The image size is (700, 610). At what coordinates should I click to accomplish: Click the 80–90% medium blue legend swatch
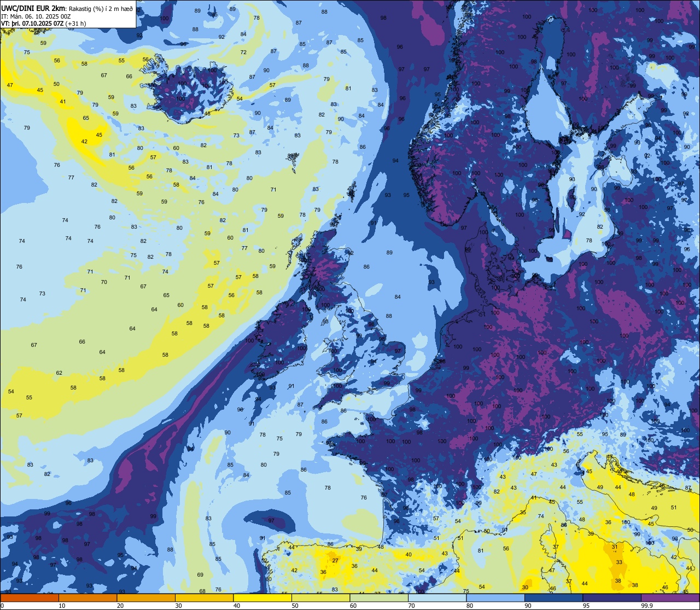pos(495,597)
